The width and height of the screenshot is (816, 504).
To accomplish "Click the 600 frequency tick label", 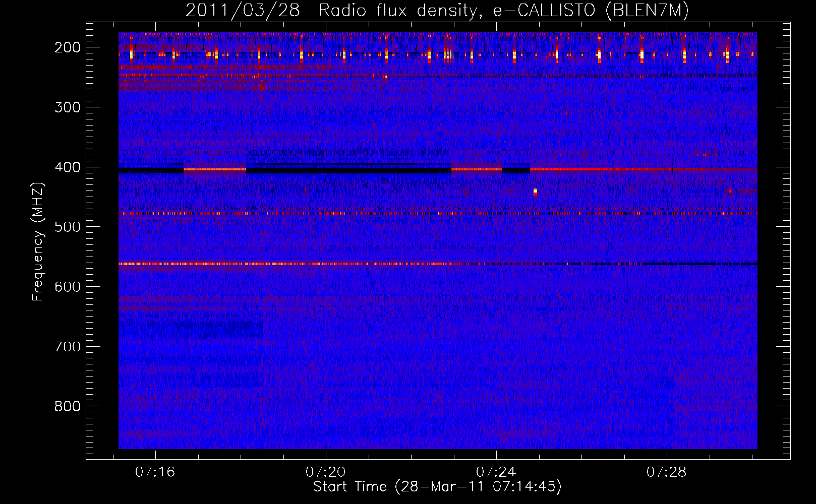I will click(68, 287).
